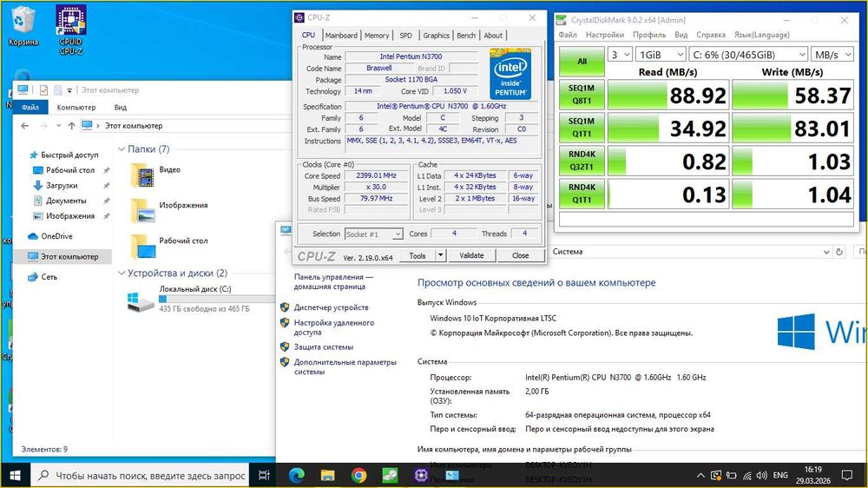Run the RND4K Q32T1 test
The height and width of the screenshot is (488, 868).
click(582, 161)
